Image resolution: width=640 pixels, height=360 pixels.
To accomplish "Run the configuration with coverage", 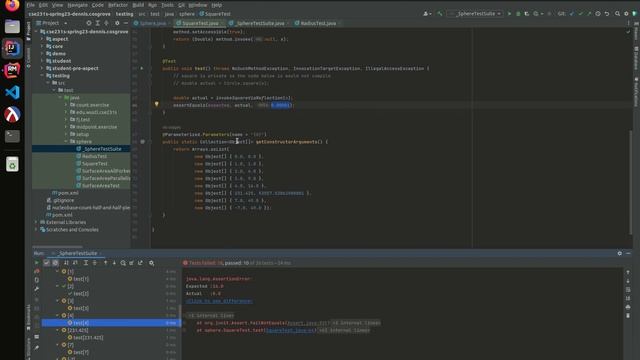I will pyautogui.click(x=527, y=13).
